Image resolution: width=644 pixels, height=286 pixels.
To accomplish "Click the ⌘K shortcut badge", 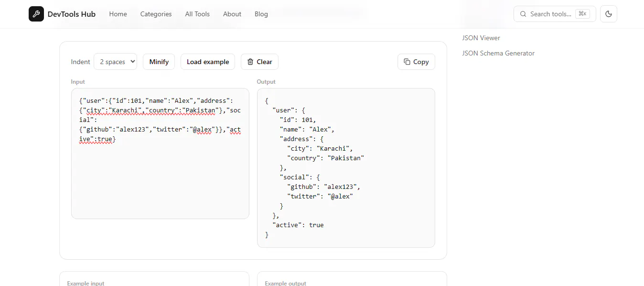I will (x=582, y=14).
